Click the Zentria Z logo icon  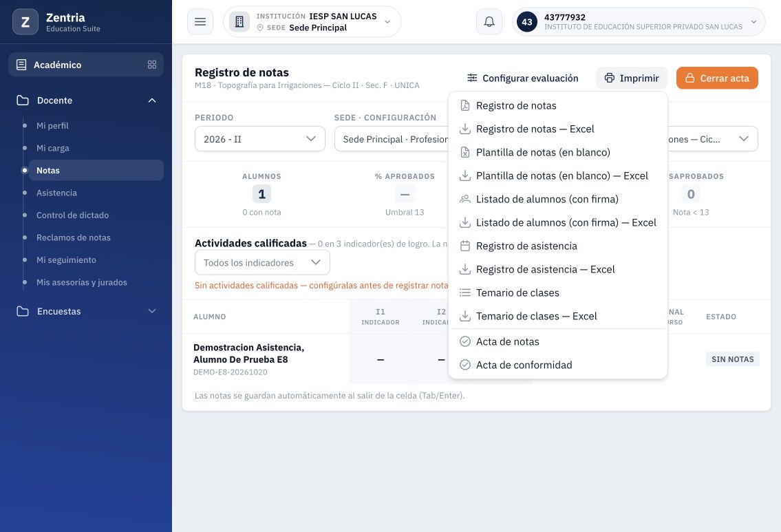[x=25, y=22]
